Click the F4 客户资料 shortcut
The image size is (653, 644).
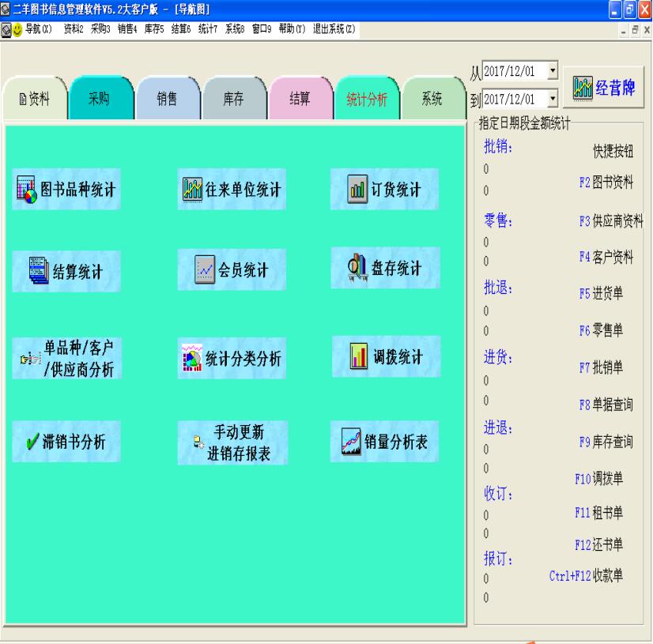[x=606, y=257]
